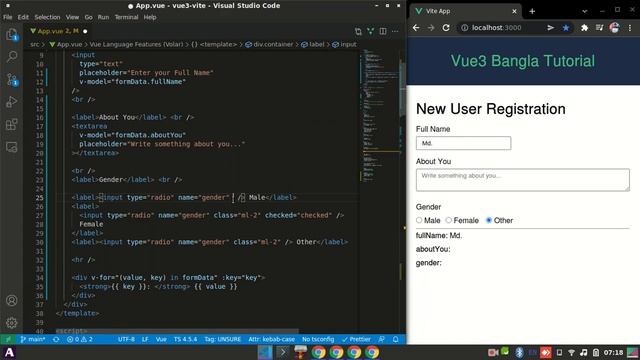The image size is (640, 360).
Task: Select the App.vue breadcrumb
Action: (x=65, y=44)
